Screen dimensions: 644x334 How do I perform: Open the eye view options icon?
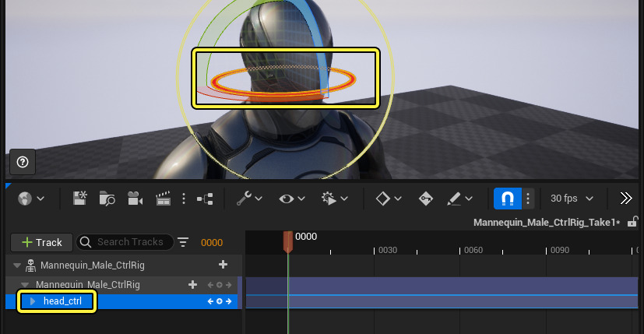(287, 199)
